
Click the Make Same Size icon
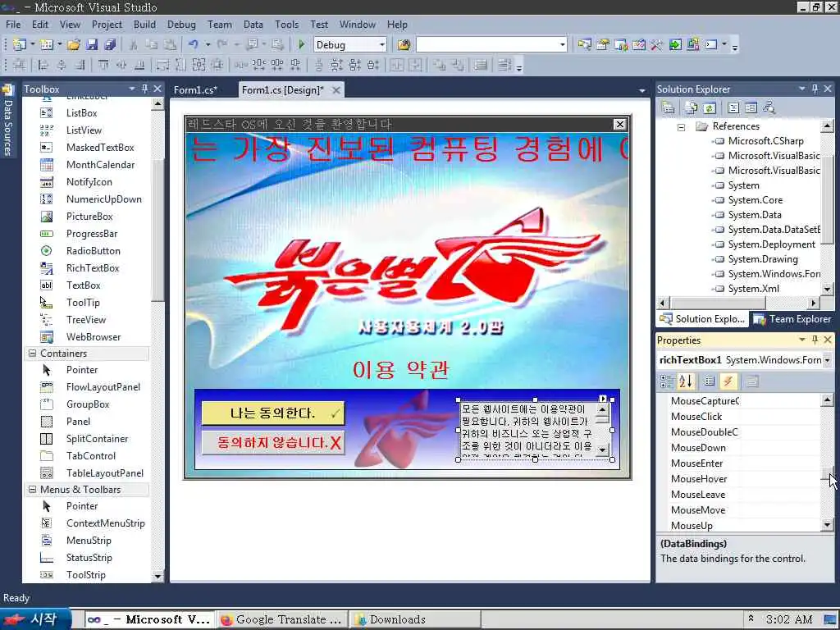click(x=199, y=66)
